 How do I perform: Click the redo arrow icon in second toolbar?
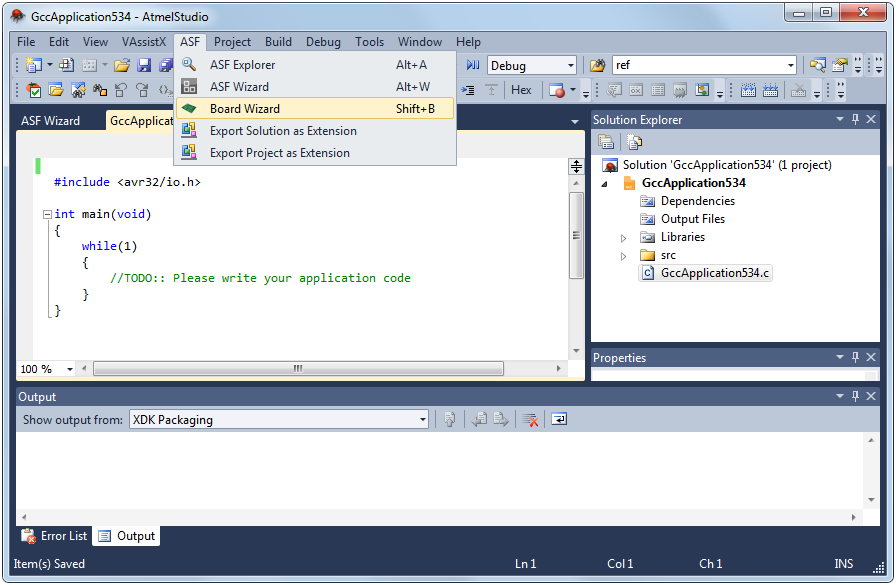[x=142, y=90]
